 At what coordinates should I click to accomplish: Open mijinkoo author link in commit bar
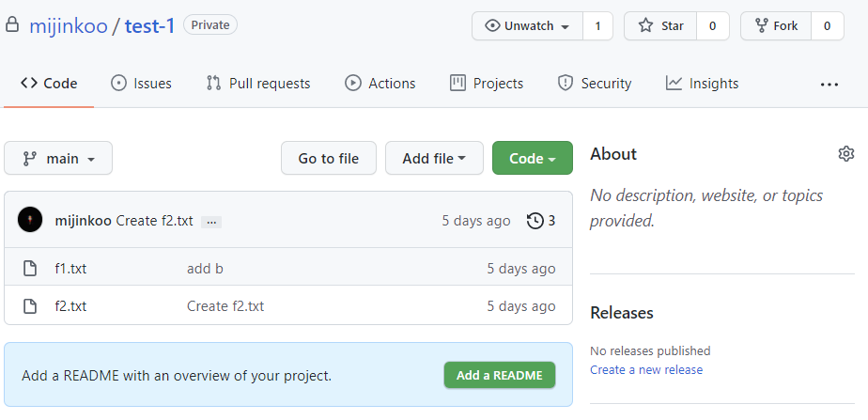pos(83,221)
